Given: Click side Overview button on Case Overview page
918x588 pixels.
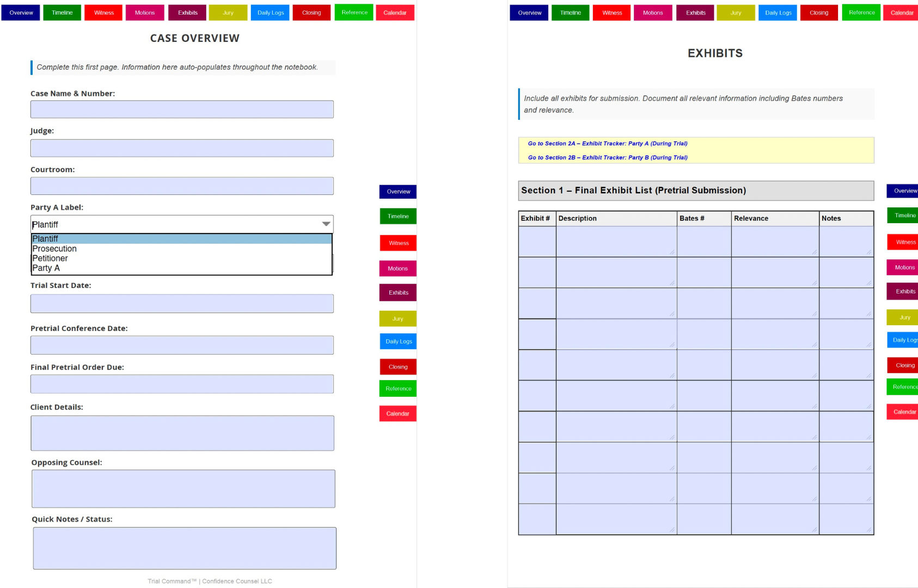Looking at the screenshot, I should [398, 192].
